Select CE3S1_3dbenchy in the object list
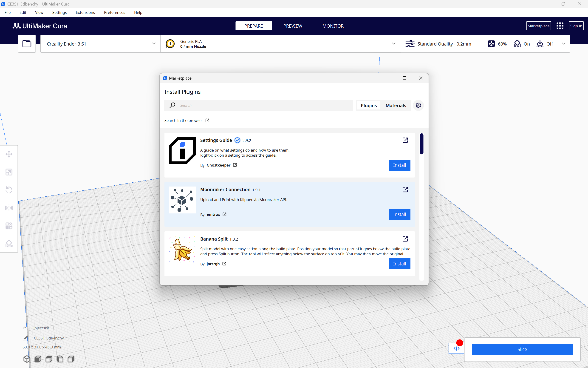Image resolution: width=588 pixels, height=368 pixels. click(49, 338)
